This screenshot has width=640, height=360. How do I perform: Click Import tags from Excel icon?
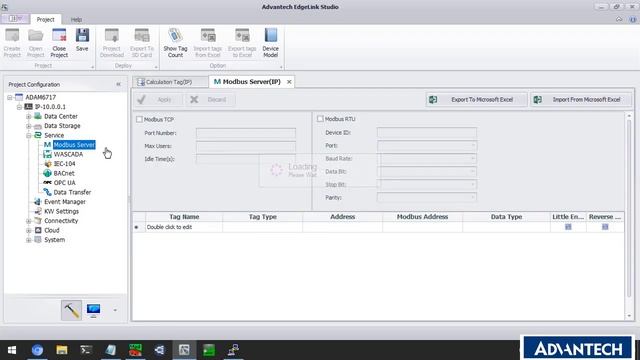(208, 43)
